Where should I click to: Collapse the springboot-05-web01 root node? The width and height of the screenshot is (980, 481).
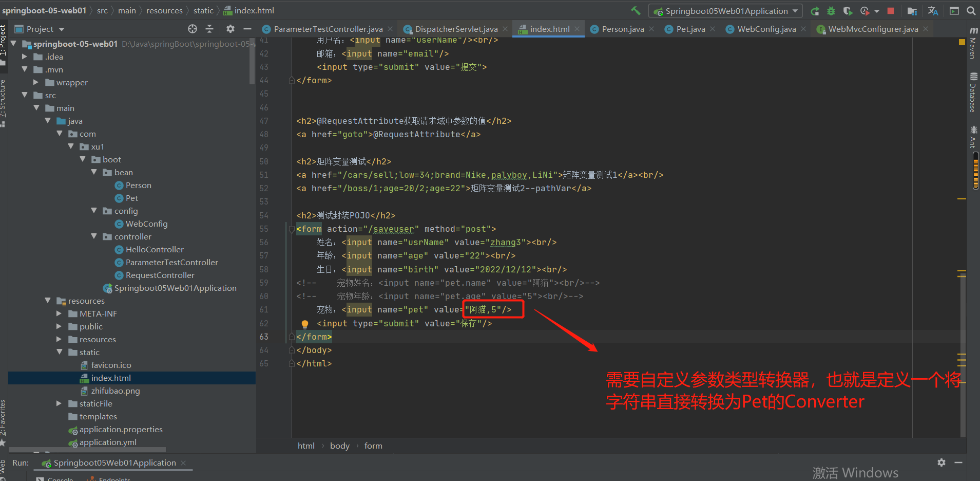coord(13,44)
